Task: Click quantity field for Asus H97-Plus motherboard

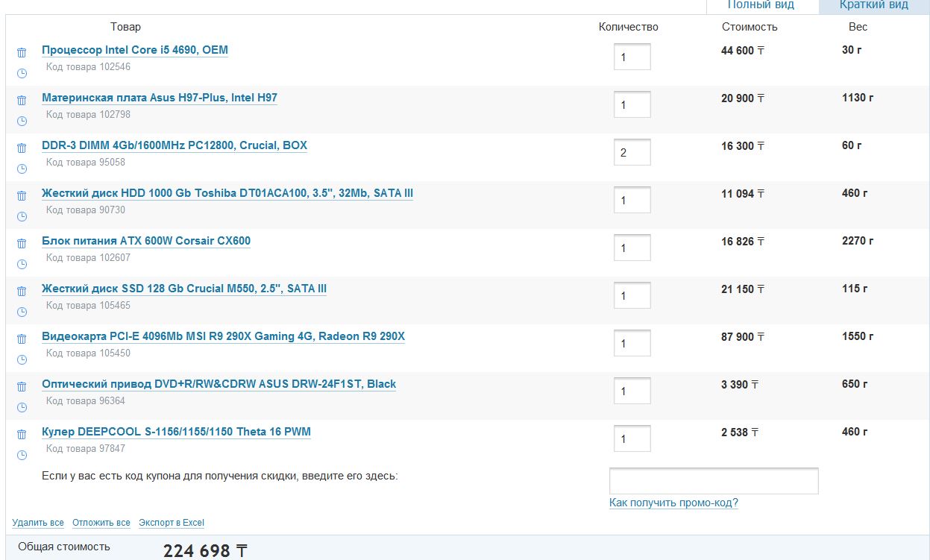Action: [632, 104]
